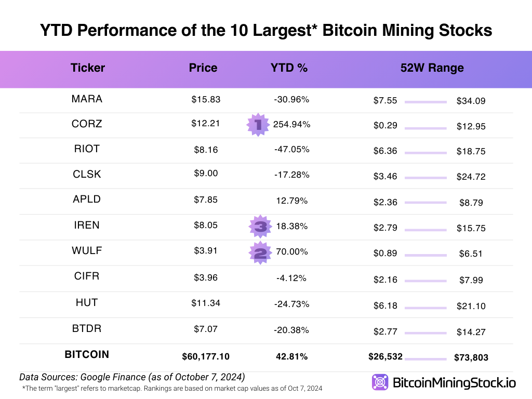Screen dimensions: 532x399
Task: Click the Google Finance data sources note
Action: [132, 377]
